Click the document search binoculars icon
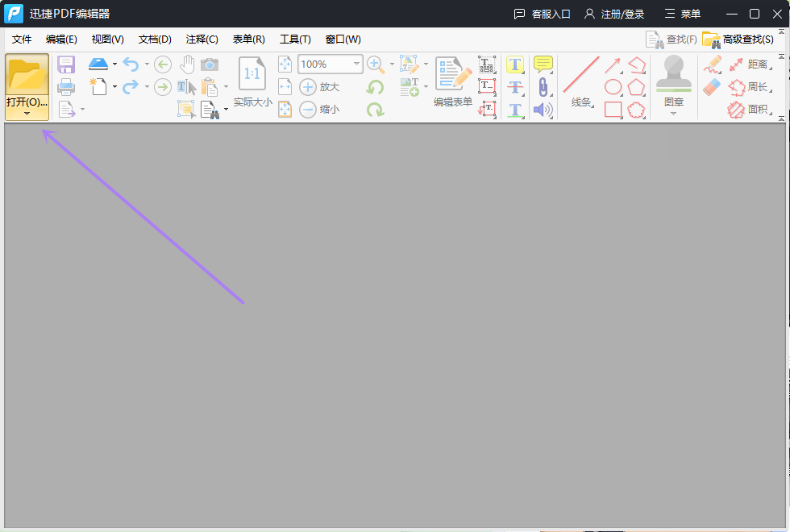The height and width of the screenshot is (532, 790). pyautogui.click(x=210, y=110)
